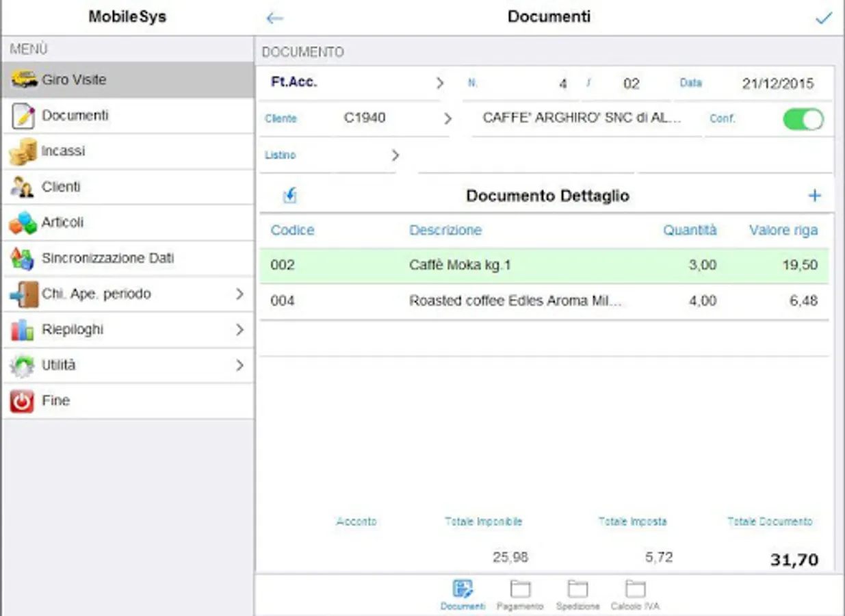Click the Descrizione column header
The image size is (845, 616).
pyautogui.click(x=445, y=231)
